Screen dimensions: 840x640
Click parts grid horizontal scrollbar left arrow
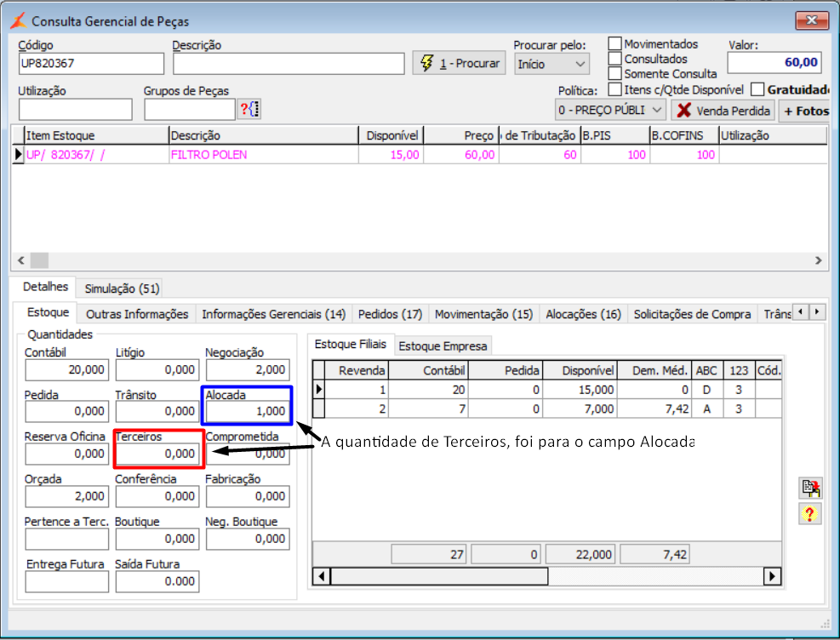pos(21,260)
